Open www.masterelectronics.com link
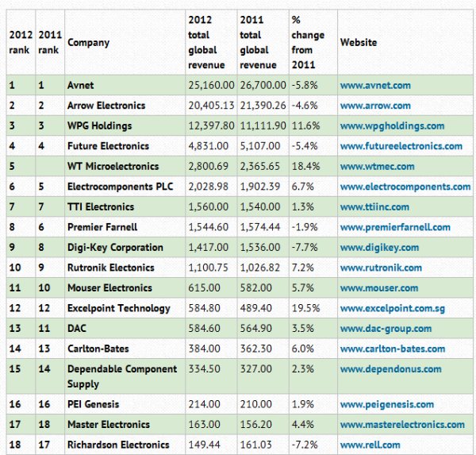The height and width of the screenshot is (455, 476). coord(402,425)
